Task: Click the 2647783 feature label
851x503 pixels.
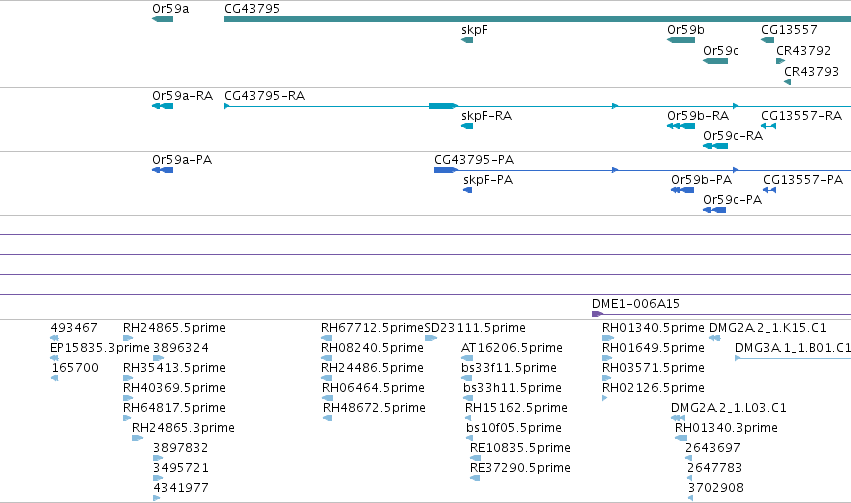Action: (x=714, y=468)
